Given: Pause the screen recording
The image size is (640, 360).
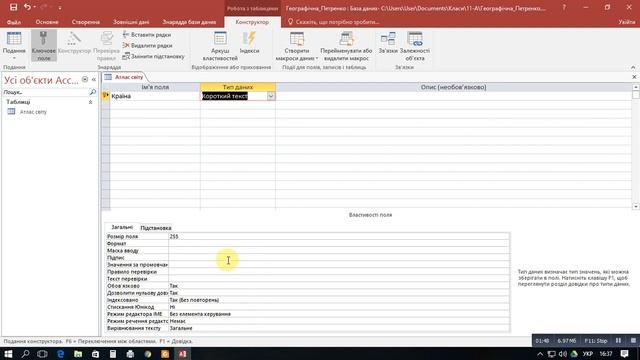Looking at the screenshot, I should click(618, 340).
